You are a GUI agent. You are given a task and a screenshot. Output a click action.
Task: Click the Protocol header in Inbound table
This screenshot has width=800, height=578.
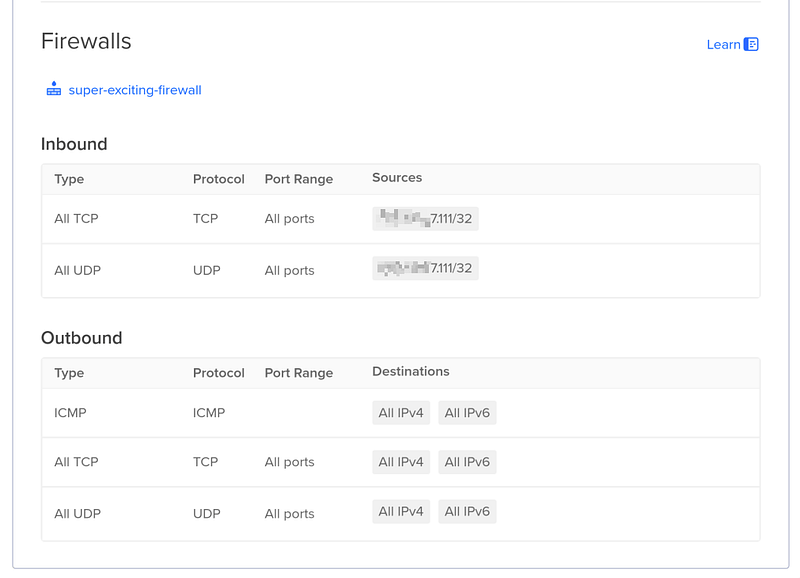218,179
